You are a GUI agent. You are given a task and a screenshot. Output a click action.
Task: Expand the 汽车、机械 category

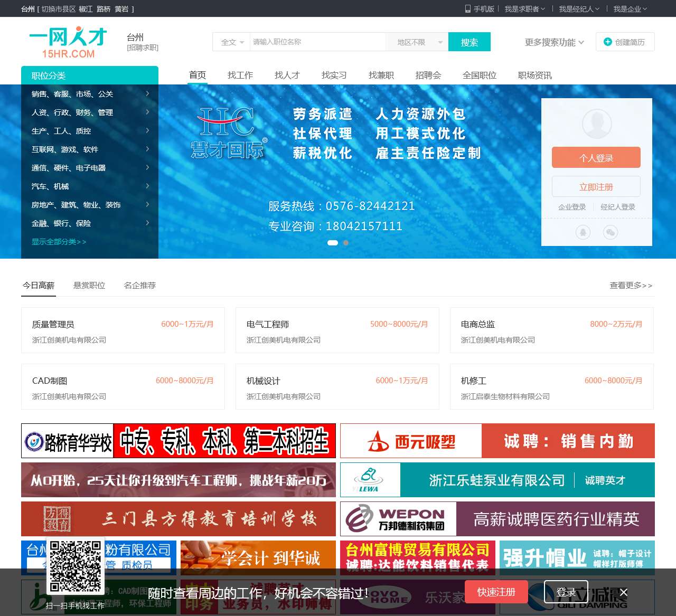[x=90, y=186]
